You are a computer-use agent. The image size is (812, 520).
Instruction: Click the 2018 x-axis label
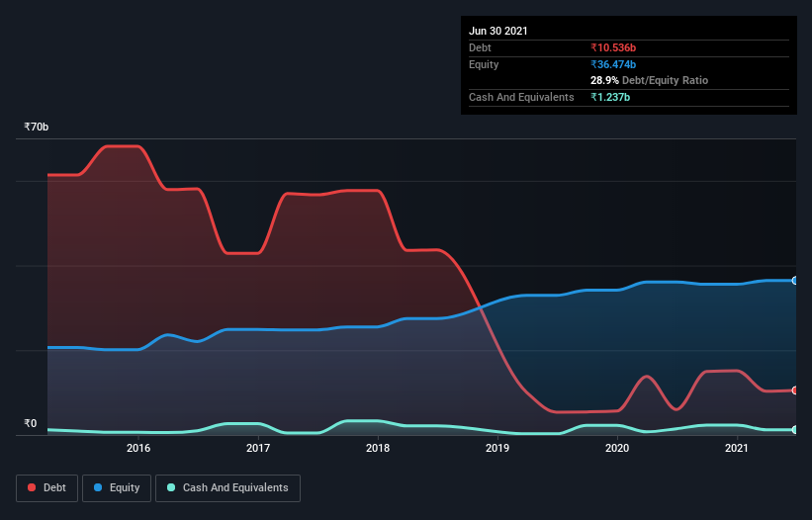point(378,448)
